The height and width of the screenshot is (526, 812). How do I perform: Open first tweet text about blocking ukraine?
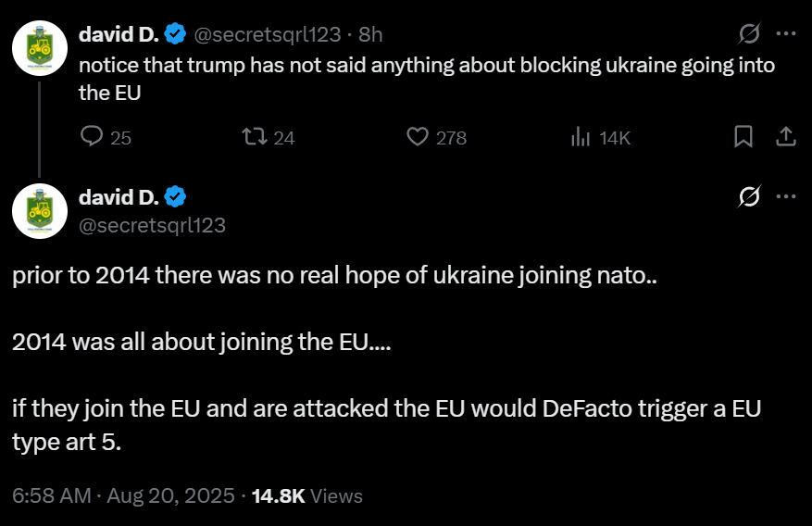tap(427, 79)
